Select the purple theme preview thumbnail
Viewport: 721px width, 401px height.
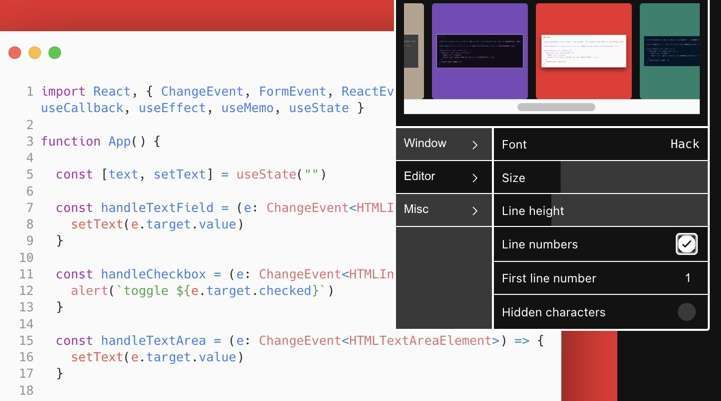pos(479,50)
